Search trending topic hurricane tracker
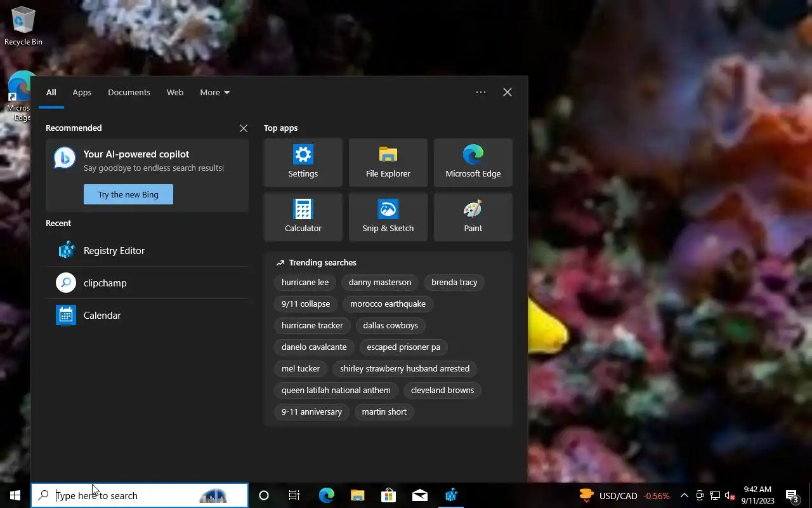Viewport: 812px width, 508px height. (312, 325)
